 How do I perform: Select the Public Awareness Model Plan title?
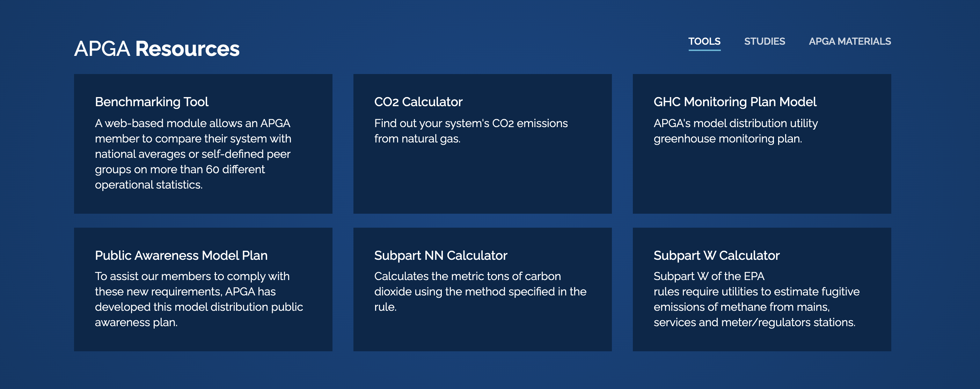[x=181, y=255]
